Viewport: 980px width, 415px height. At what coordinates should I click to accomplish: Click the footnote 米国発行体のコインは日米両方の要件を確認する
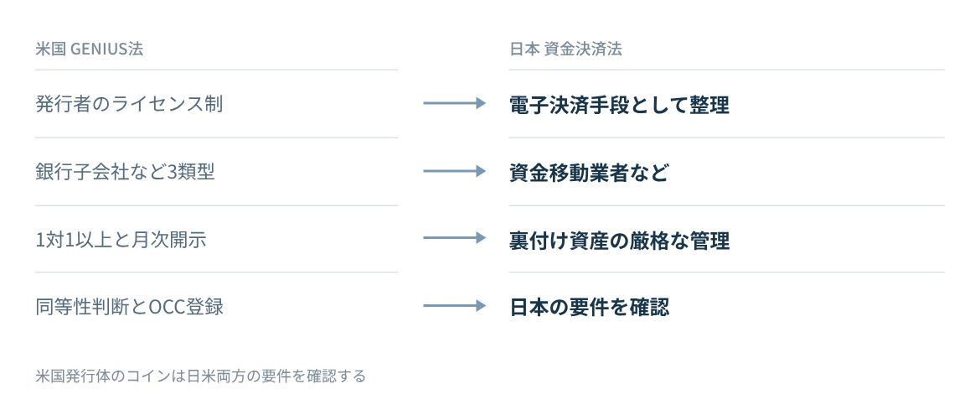pos(201,376)
